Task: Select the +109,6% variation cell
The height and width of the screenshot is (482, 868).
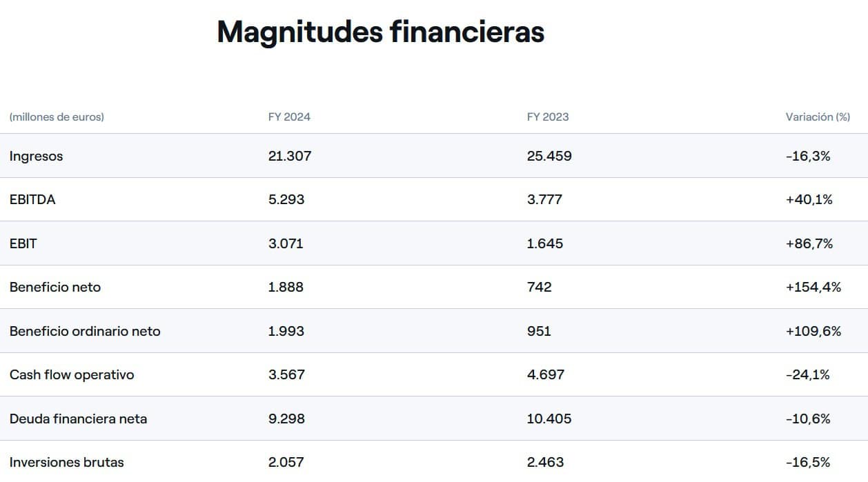Action: tap(813, 331)
